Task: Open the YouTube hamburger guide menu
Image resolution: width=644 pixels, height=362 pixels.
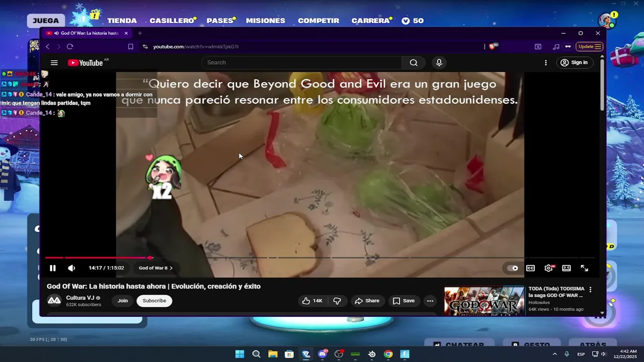Action: [x=54, y=63]
